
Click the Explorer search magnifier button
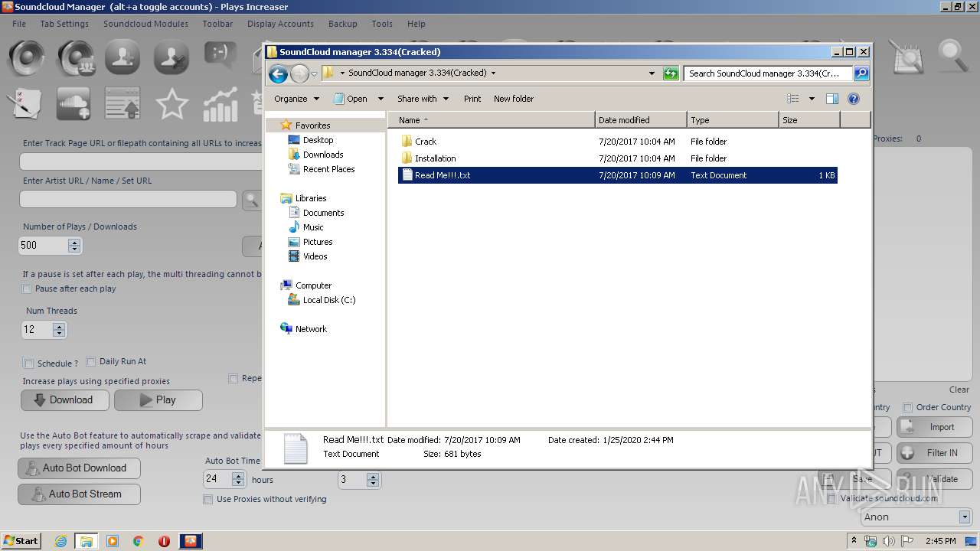[861, 73]
